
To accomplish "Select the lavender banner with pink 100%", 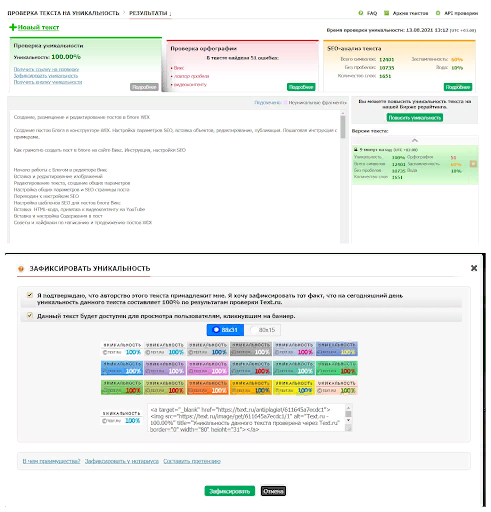I will (x=294, y=349).
